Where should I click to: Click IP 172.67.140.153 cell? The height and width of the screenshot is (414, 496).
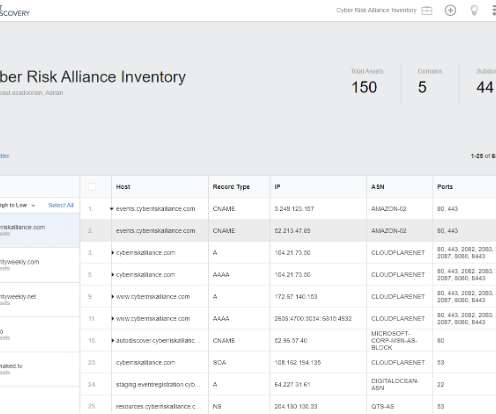coord(296,297)
